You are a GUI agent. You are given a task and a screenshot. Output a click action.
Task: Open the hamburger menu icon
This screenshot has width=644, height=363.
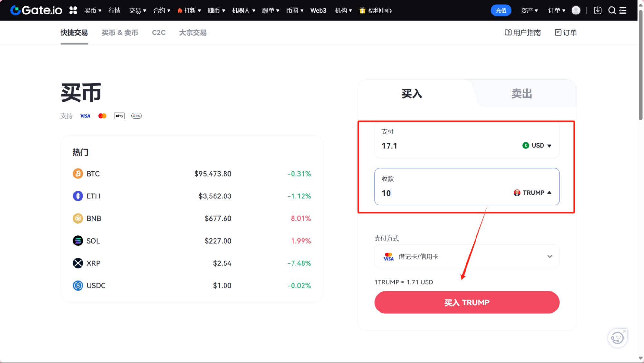(623, 10)
